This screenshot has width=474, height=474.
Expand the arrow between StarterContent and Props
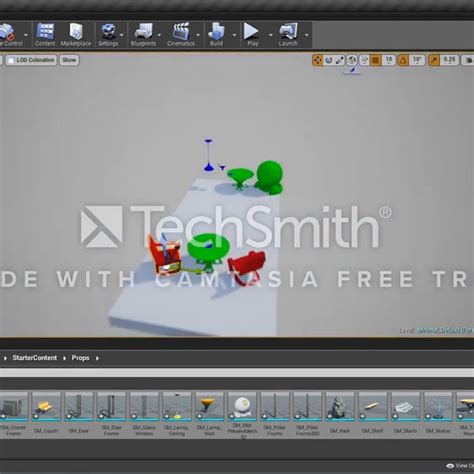(x=64, y=358)
